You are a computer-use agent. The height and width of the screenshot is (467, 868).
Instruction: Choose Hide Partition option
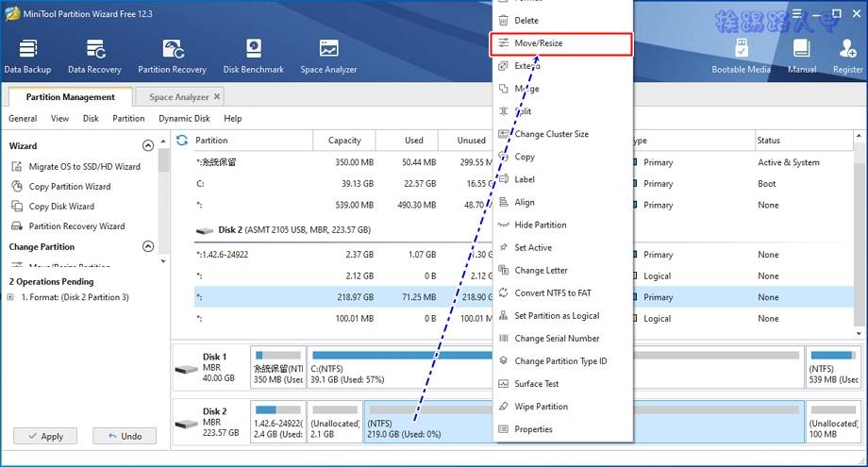[562, 225]
